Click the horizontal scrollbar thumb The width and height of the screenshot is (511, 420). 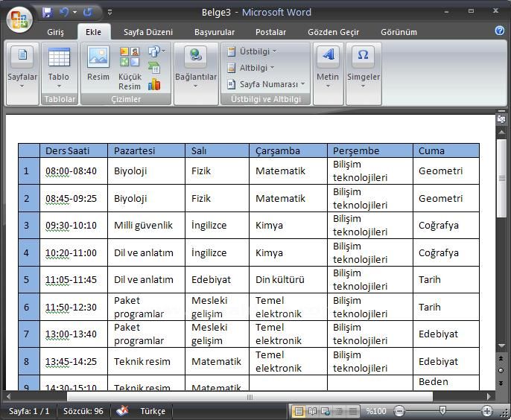(250, 396)
